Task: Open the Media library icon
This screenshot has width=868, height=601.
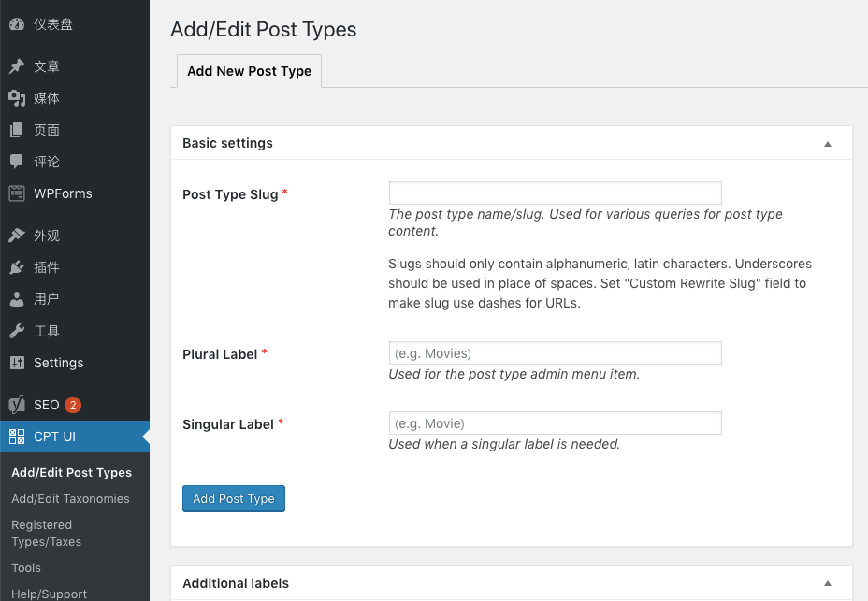Action: click(17, 98)
